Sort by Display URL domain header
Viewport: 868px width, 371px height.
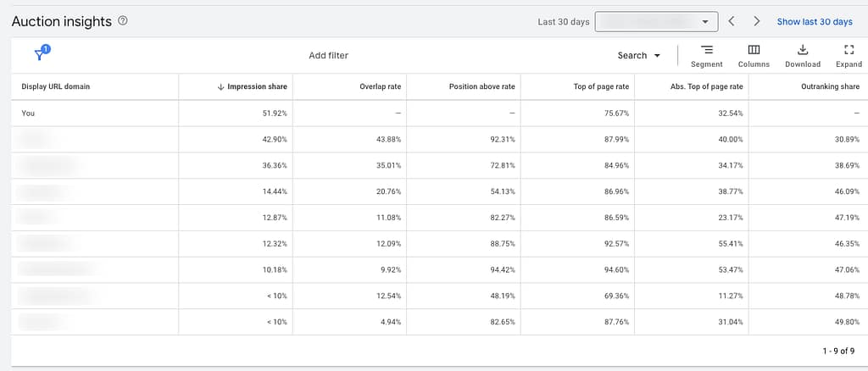point(56,86)
